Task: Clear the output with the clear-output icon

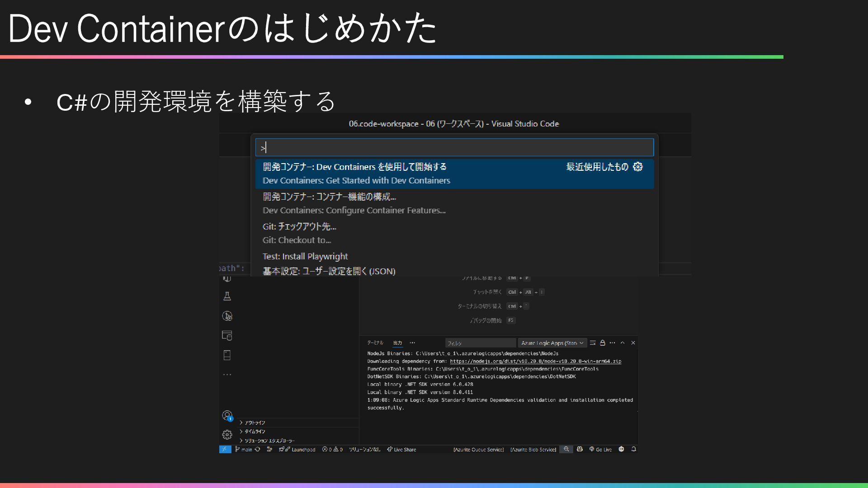Action: pyautogui.click(x=593, y=343)
